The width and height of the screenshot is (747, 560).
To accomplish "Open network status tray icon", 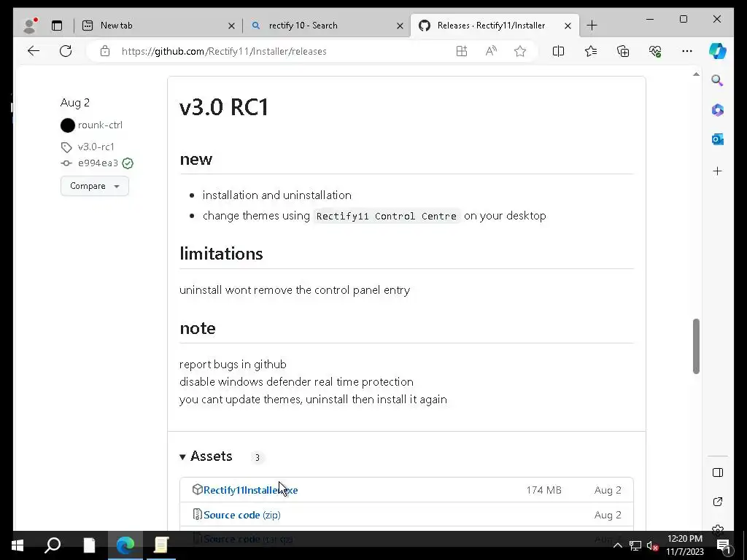I will click(635, 545).
